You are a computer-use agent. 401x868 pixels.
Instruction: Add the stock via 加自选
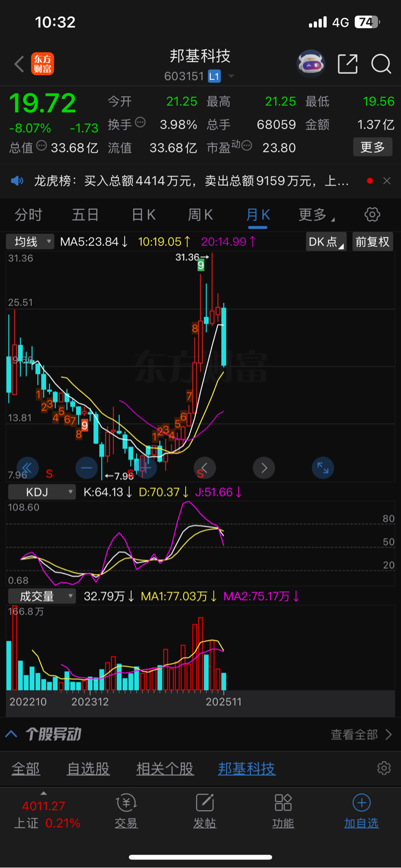tap(361, 812)
